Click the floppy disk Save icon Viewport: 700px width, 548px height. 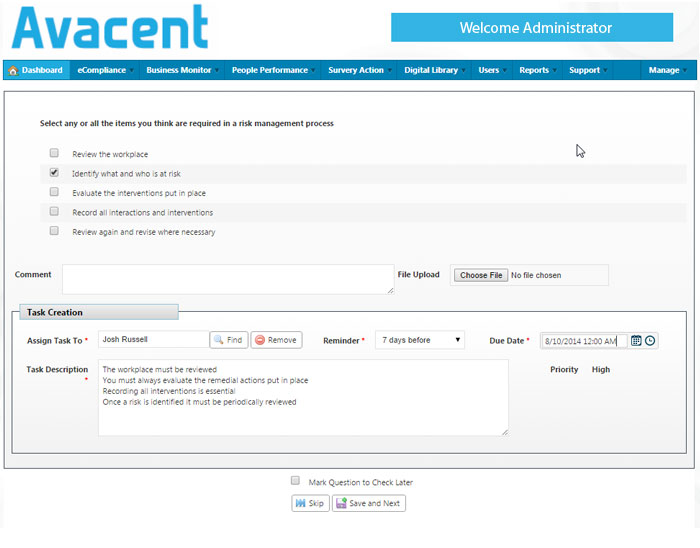(342, 503)
